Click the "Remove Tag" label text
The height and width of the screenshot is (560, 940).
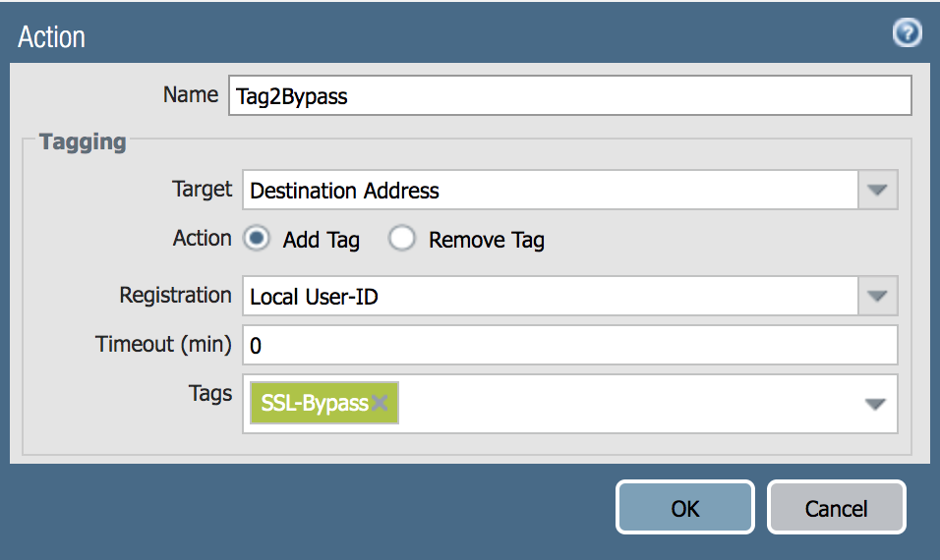(x=486, y=240)
